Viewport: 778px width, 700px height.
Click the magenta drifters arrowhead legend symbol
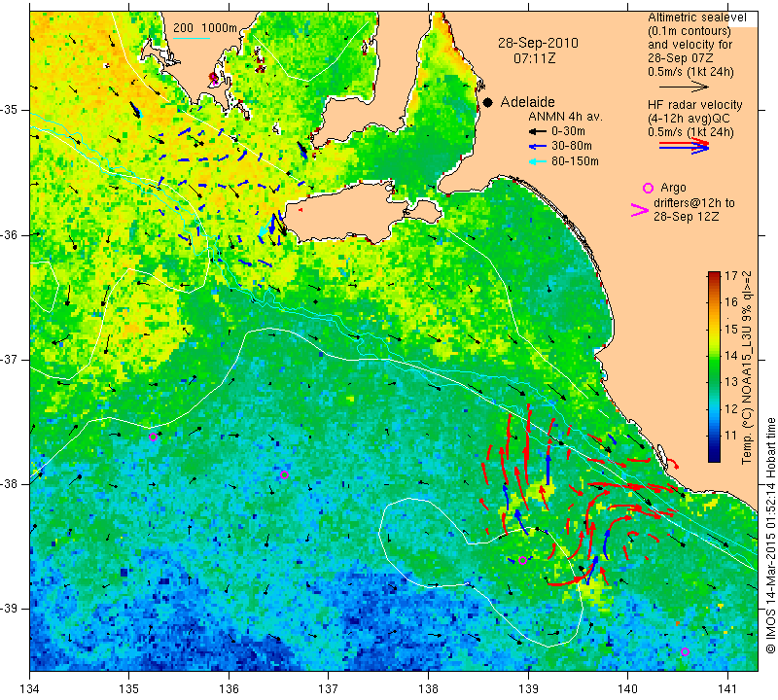pyautogui.click(x=640, y=210)
